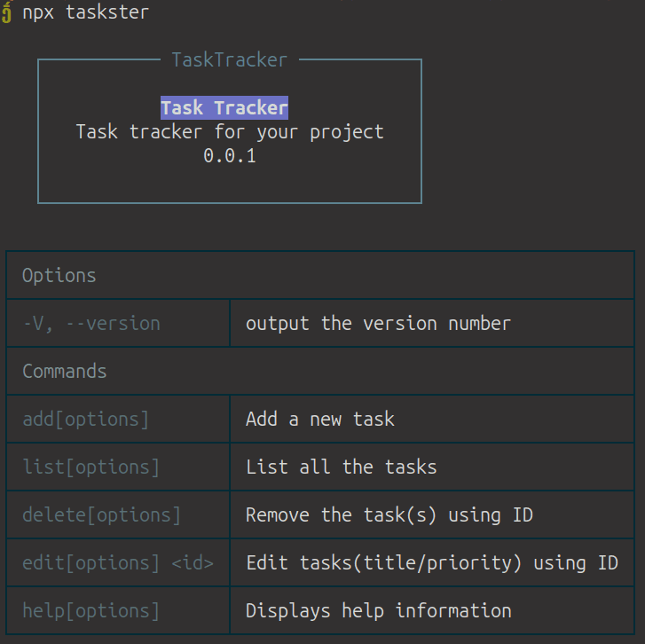Viewport: 645px width, 644px height.
Task: Click "Edit tasks(title/priority) using ID" description
Action: [432, 563]
